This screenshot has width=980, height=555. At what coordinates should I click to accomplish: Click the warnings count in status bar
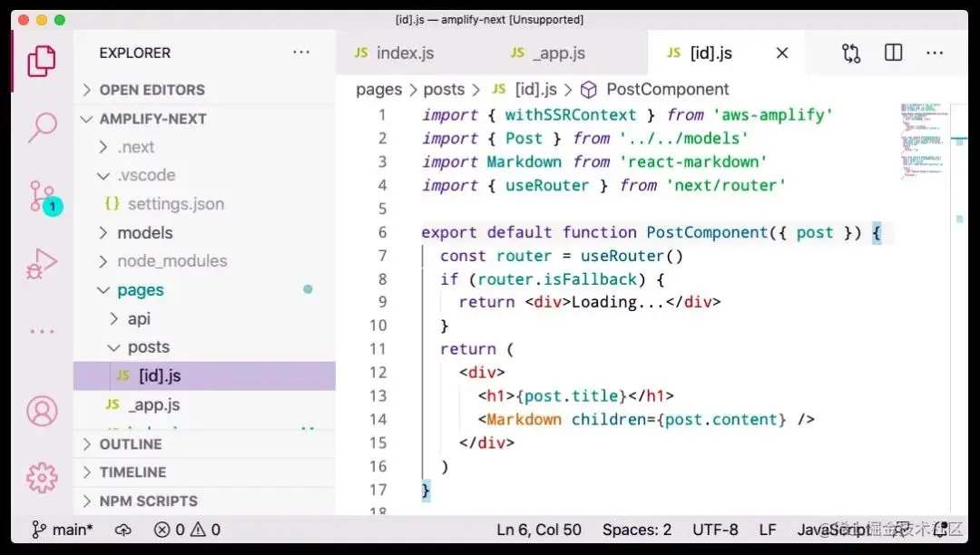(206, 530)
